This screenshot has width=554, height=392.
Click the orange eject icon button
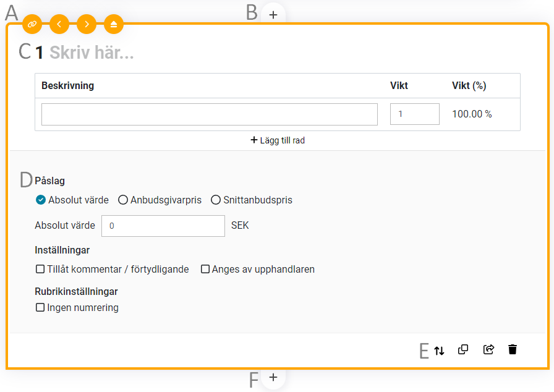[114, 24]
